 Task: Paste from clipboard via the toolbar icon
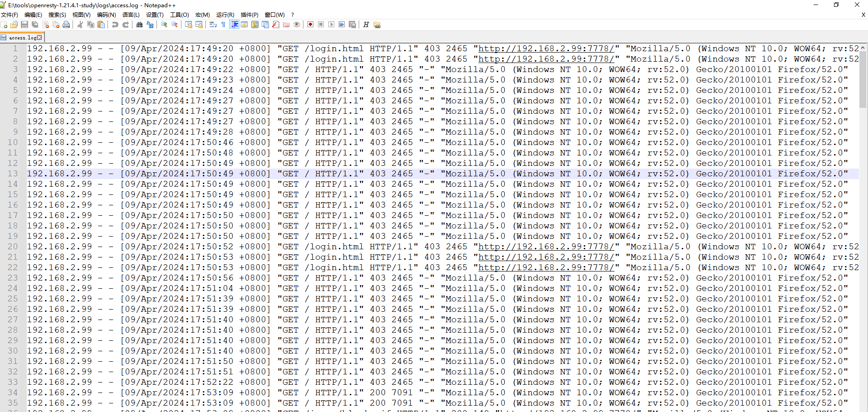[101, 24]
